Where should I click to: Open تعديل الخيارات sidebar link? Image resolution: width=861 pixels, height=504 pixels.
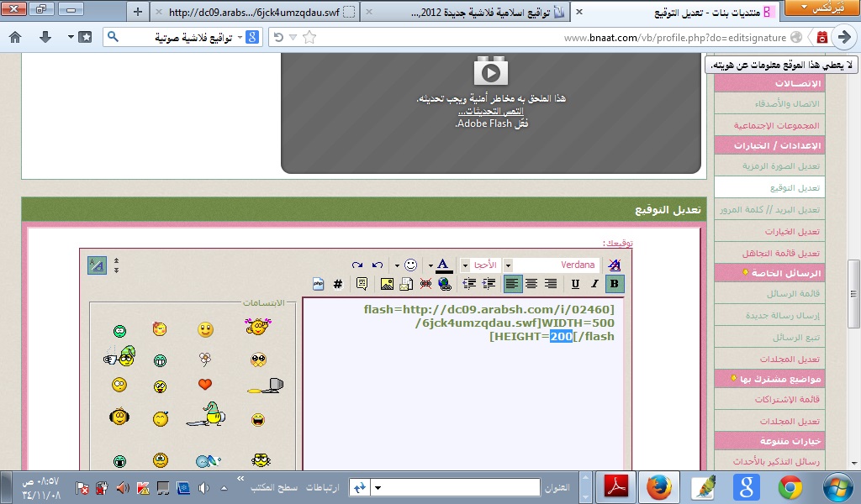pos(792,232)
